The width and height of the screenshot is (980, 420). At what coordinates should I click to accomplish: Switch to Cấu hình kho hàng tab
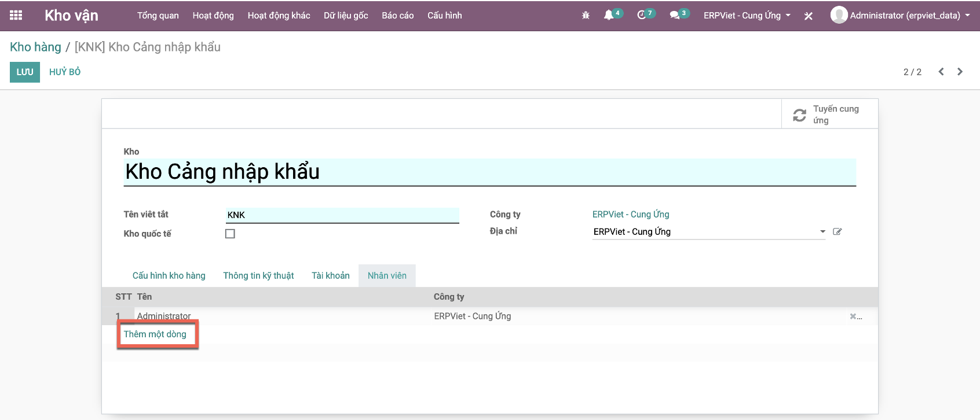(x=169, y=276)
